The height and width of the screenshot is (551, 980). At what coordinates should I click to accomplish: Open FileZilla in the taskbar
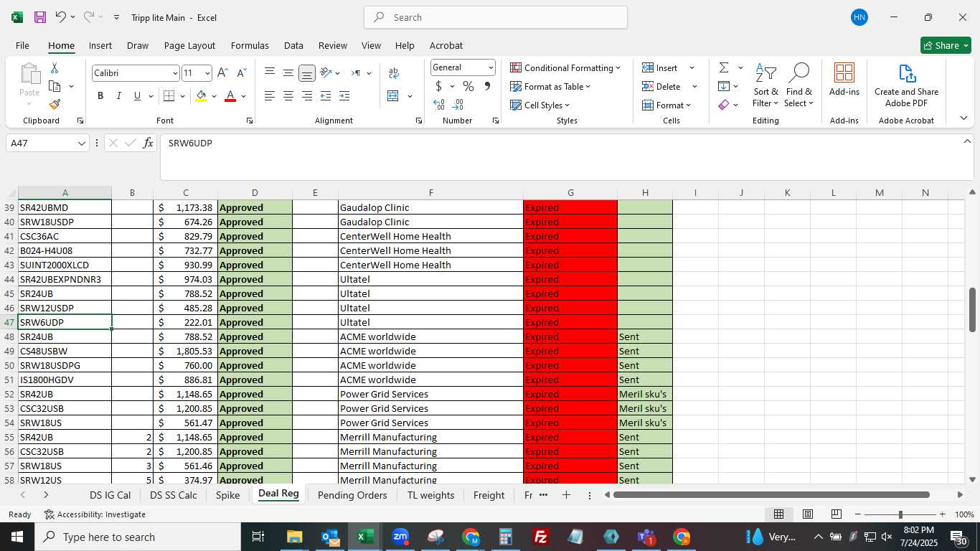click(x=541, y=537)
